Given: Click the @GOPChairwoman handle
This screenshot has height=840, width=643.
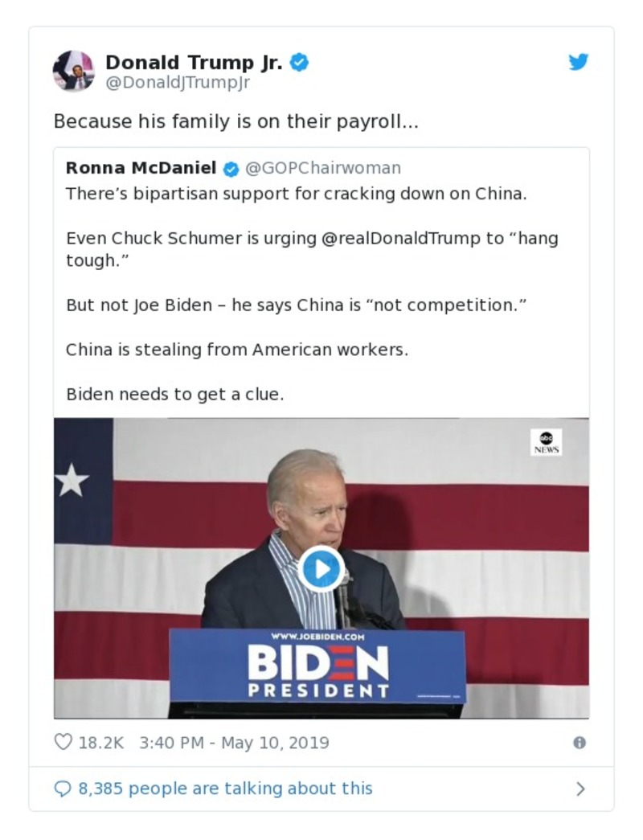Looking at the screenshot, I should (x=322, y=169).
